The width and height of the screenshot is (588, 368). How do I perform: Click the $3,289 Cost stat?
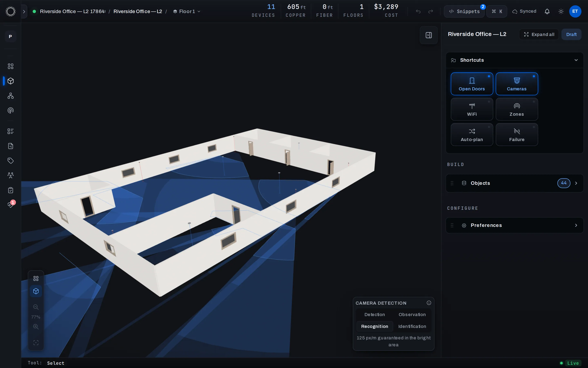(x=386, y=11)
